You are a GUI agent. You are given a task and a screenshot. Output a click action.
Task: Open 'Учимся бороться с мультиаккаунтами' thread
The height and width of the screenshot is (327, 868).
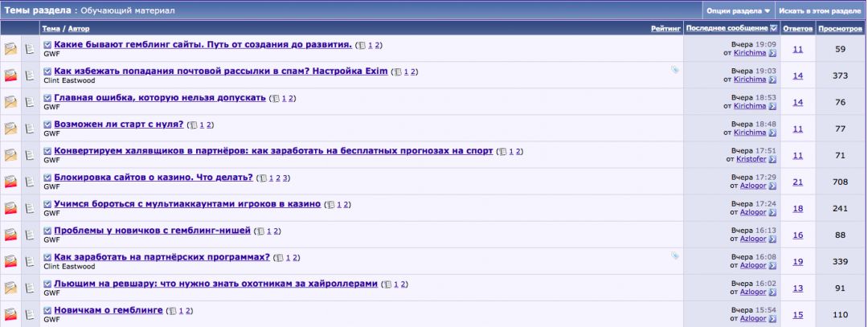[x=187, y=204]
